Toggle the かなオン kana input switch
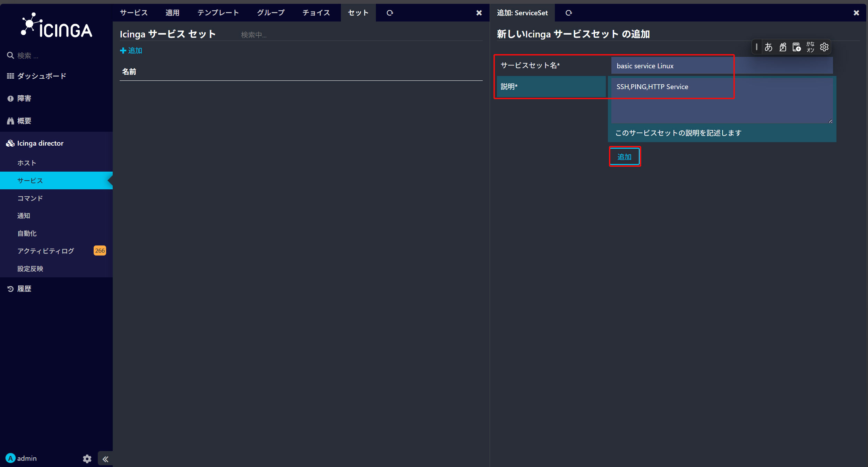The image size is (868, 467). (810, 47)
